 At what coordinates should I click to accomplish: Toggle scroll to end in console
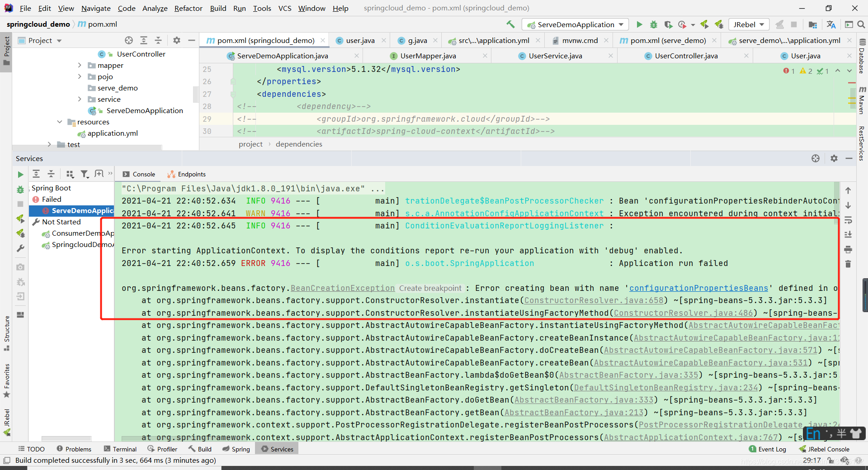point(848,235)
